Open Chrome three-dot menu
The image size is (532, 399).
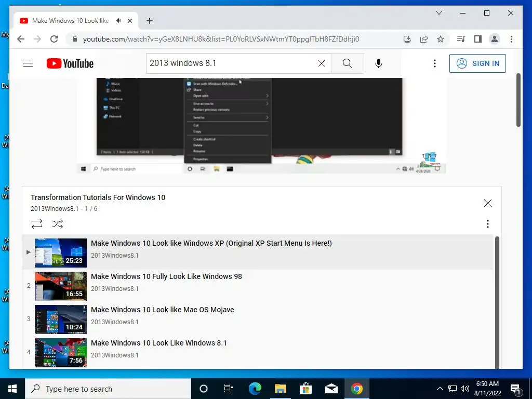[x=511, y=39]
